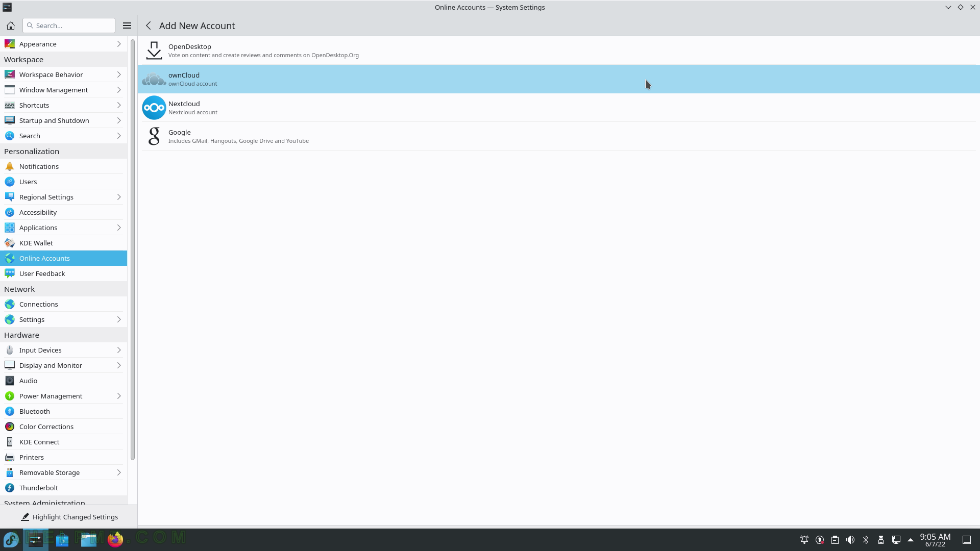The height and width of the screenshot is (551, 980).
Task: Open the Fedora application launcher
Action: (x=11, y=539)
